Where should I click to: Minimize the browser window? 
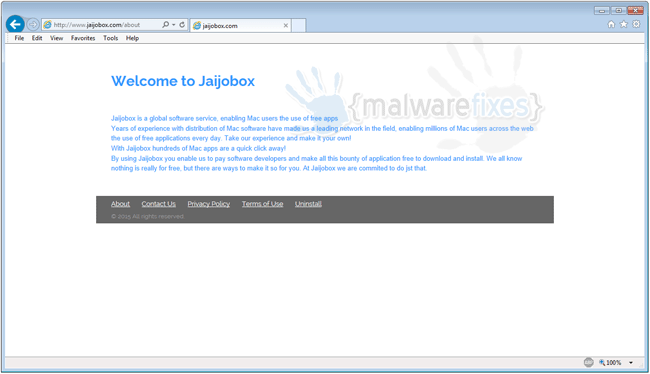pos(601,11)
